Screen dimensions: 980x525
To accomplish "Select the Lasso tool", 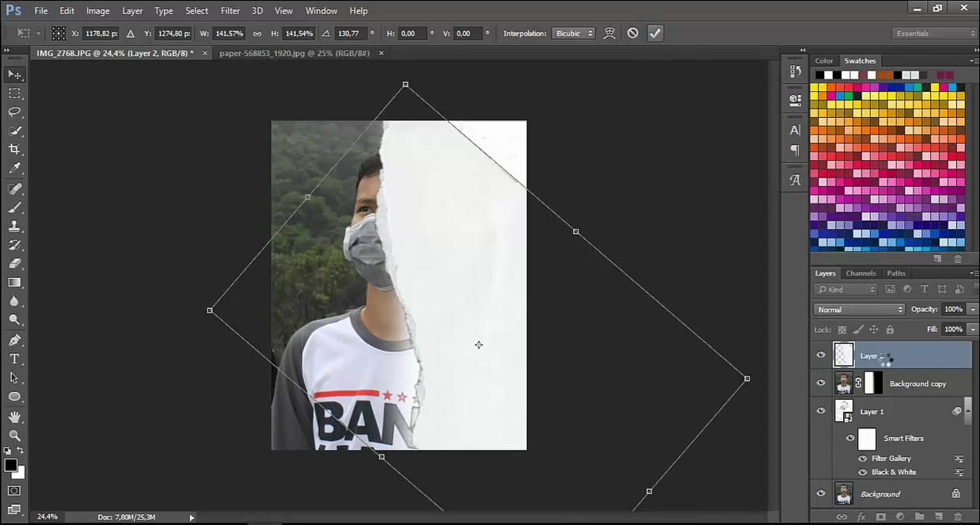I will [x=14, y=112].
